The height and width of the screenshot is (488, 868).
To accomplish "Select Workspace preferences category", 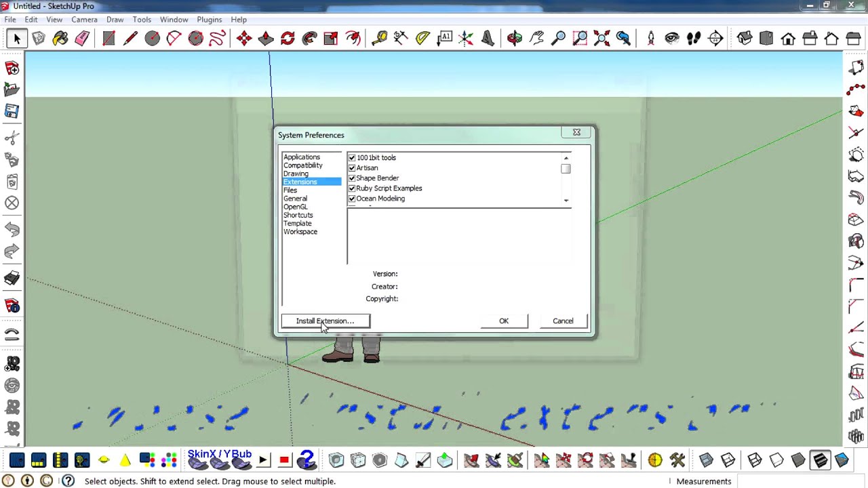I will click(x=300, y=232).
